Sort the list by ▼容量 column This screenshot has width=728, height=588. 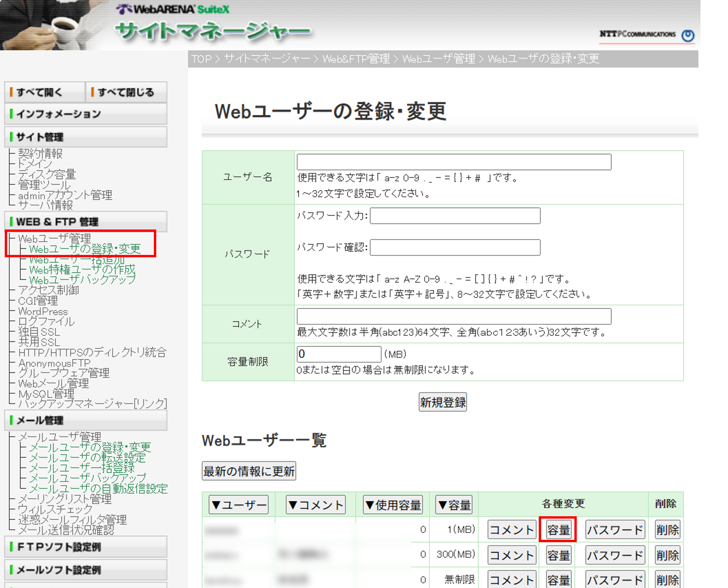454,504
